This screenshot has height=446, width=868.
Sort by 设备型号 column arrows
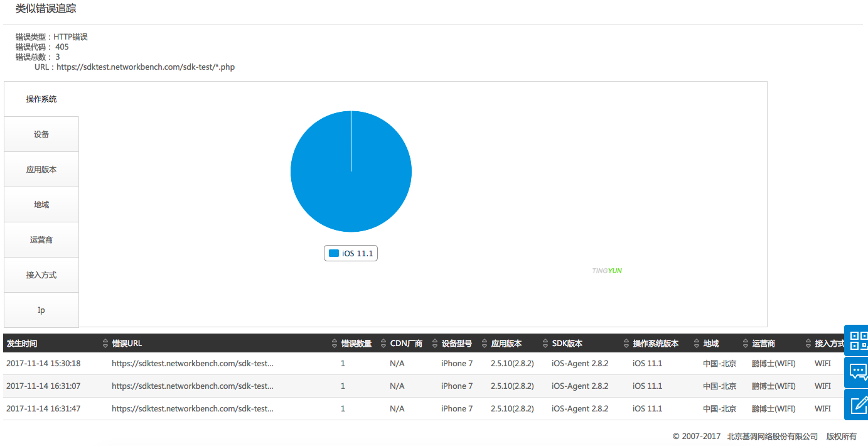(484, 344)
